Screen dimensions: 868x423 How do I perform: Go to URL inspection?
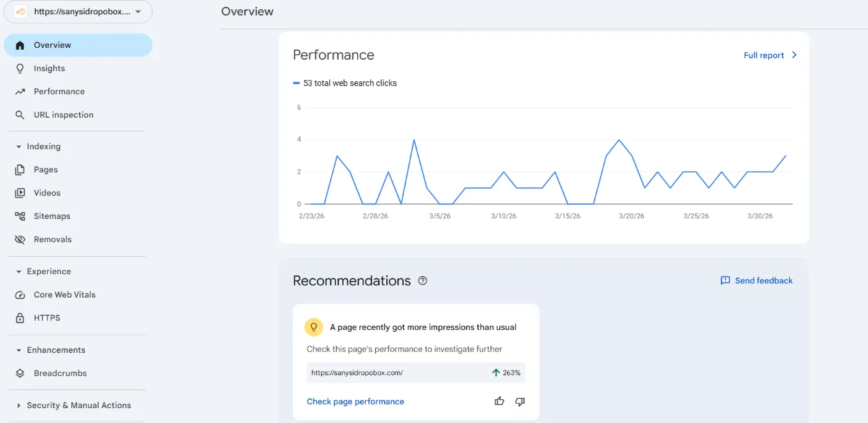(78, 115)
